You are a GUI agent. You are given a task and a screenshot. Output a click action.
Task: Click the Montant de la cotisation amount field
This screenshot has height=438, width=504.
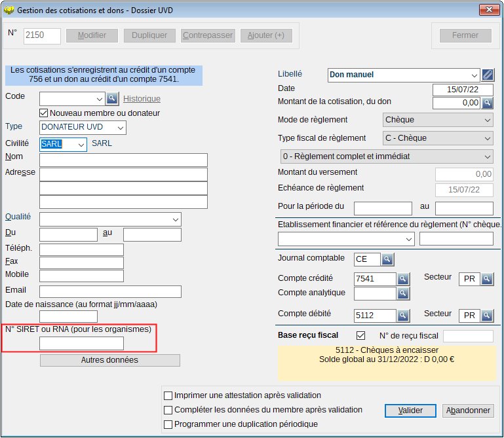(x=457, y=103)
